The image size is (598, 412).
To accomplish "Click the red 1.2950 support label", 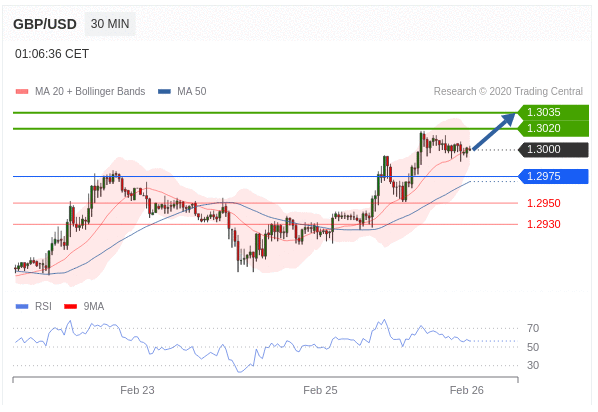I will coord(543,203).
